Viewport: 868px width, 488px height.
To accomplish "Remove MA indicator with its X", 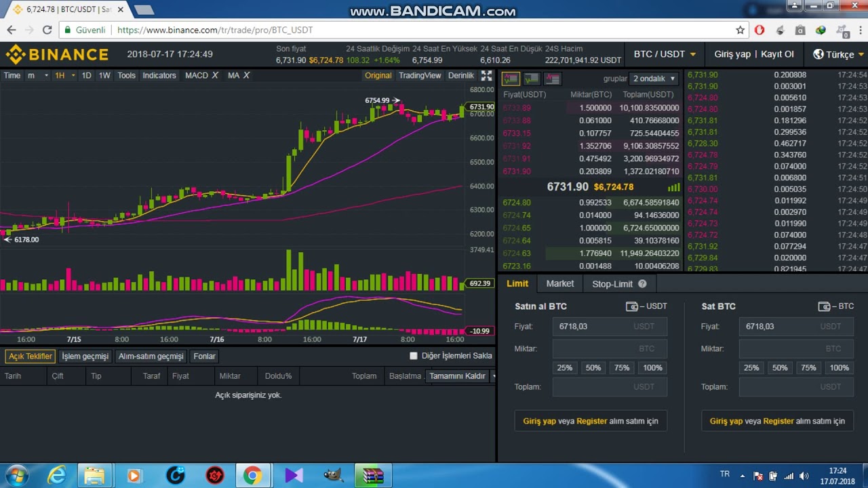I will (x=246, y=75).
